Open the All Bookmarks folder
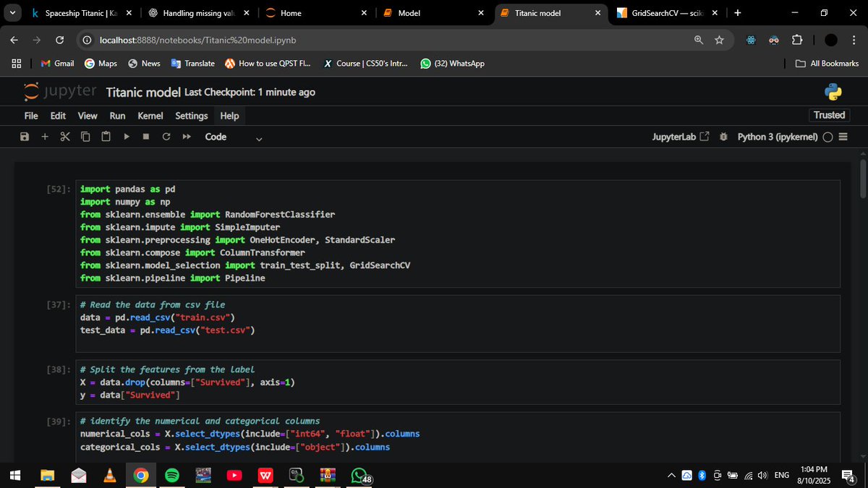The width and height of the screenshot is (868, 488). 827,64
